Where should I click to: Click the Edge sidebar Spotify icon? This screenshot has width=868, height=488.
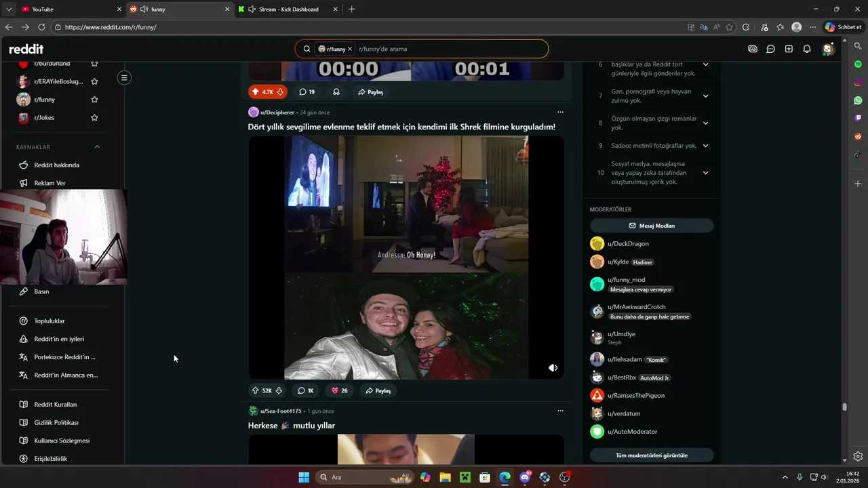(858, 64)
